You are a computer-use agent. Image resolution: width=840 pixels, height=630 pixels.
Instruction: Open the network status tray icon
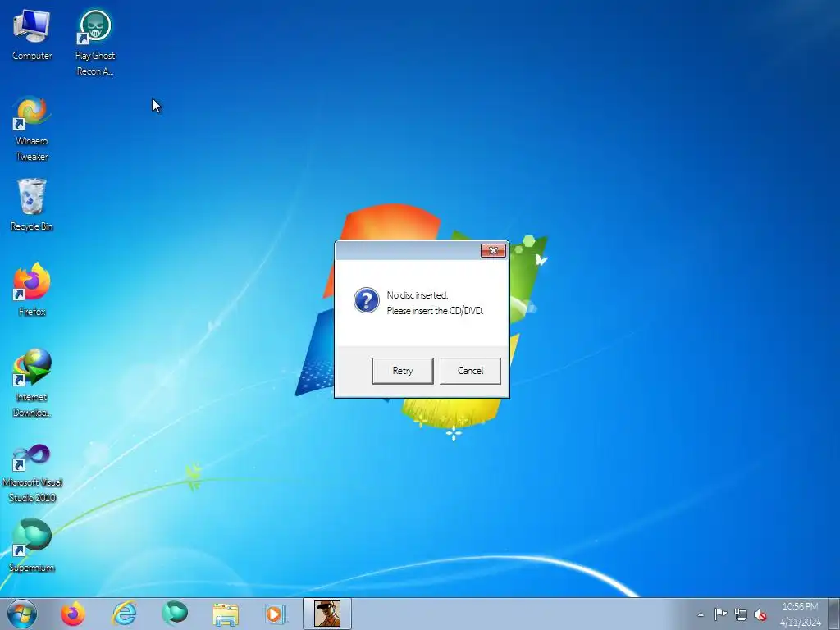pos(741,614)
